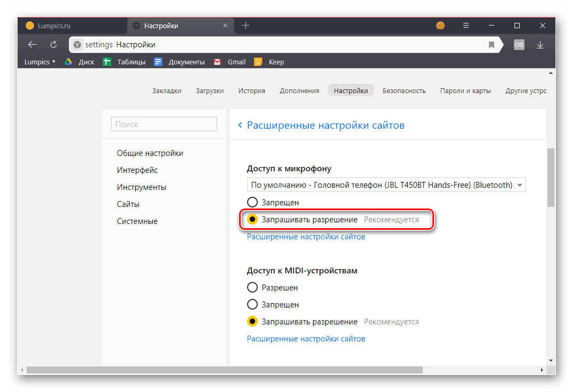The width and height of the screenshot is (573, 392).
Task: Go to Сайты in sidebar
Action: coord(128,204)
